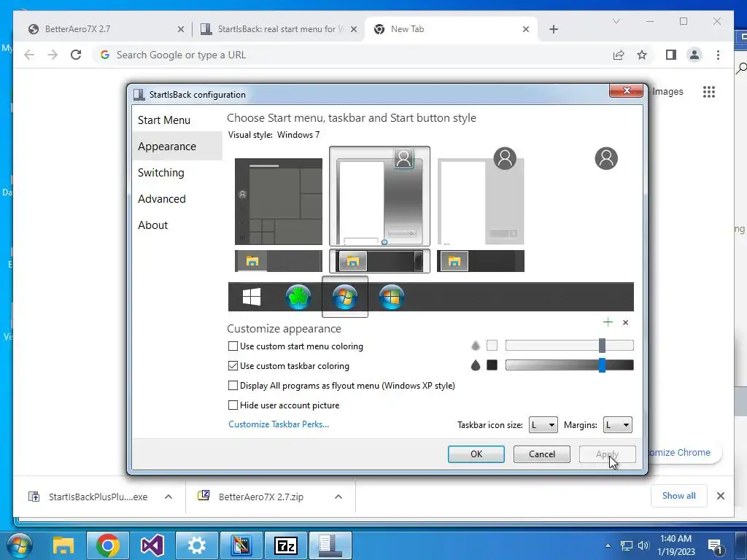The image size is (747, 560).
Task: Open the Advanced section
Action: (161, 198)
